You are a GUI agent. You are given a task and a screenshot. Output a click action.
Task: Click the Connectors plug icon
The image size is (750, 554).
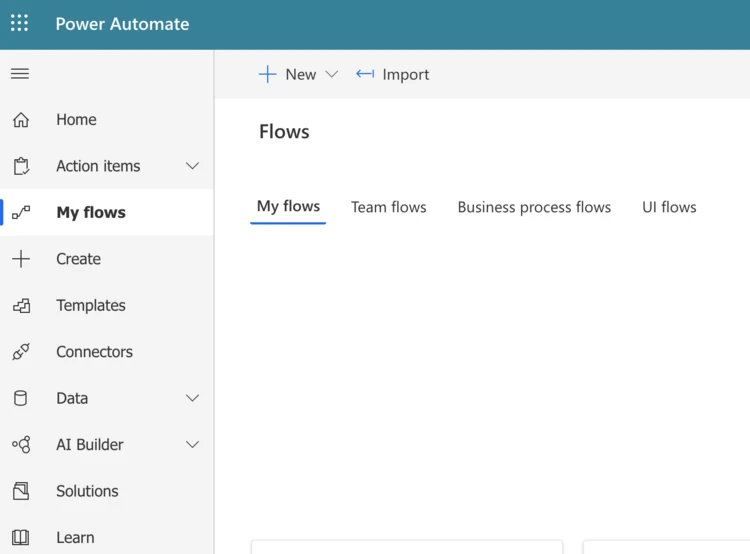(x=21, y=352)
